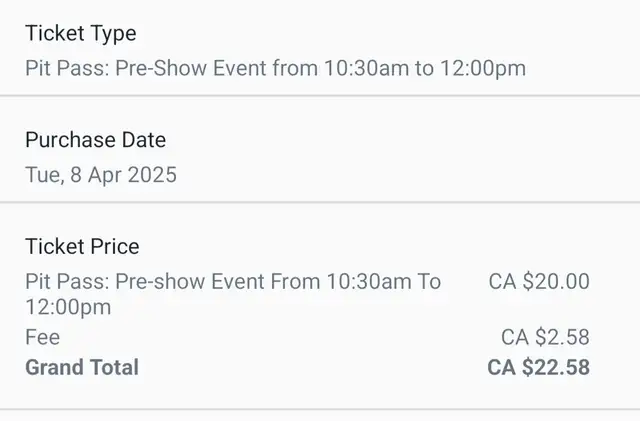Click the Grand Total label

tap(82, 368)
